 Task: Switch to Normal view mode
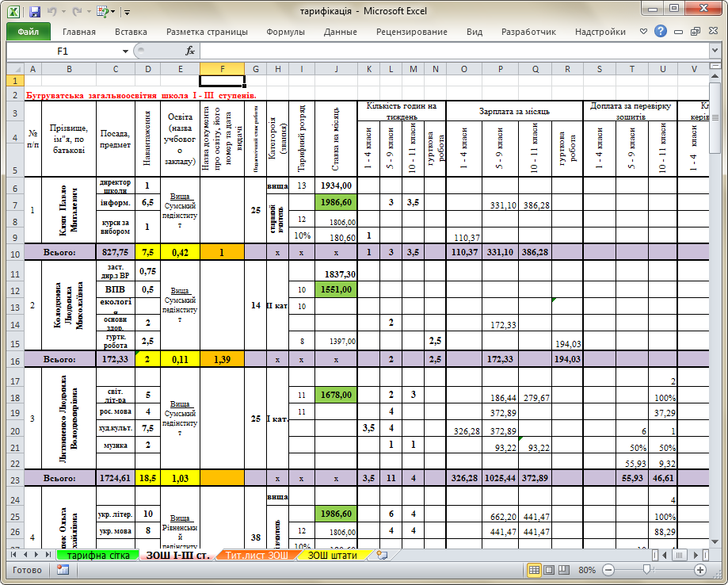click(x=535, y=570)
